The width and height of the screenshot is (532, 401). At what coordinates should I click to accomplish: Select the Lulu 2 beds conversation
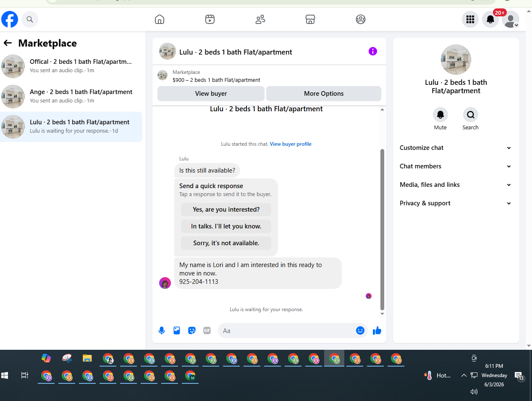[71, 127]
